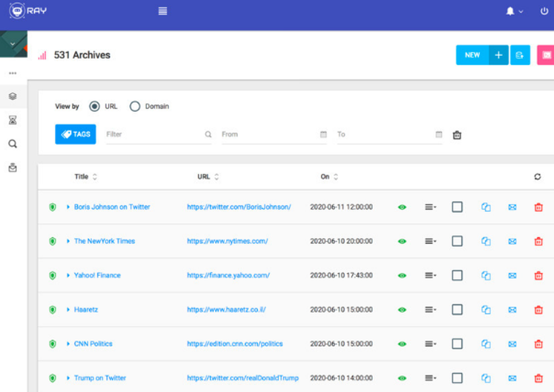The width and height of the screenshot is (554, 392).
Task: Sort by the Title column
Action: [85, 177]
